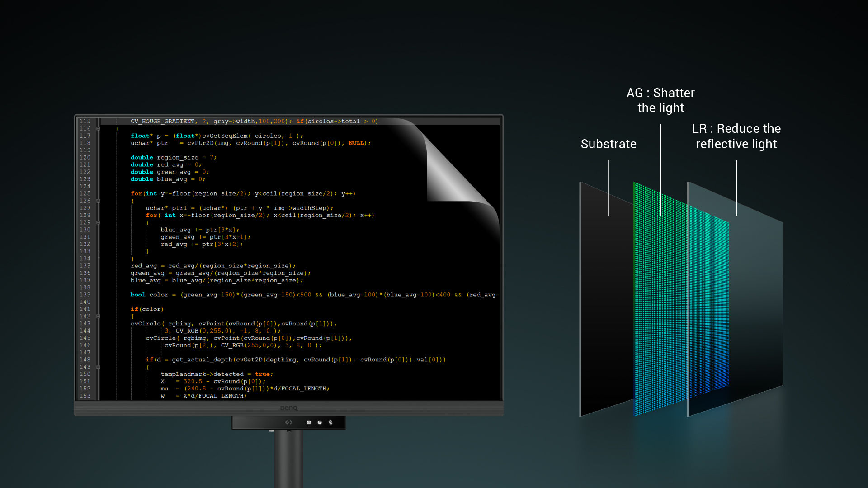Collapse the for-loop fold marker at line 126

click(98, 201)
